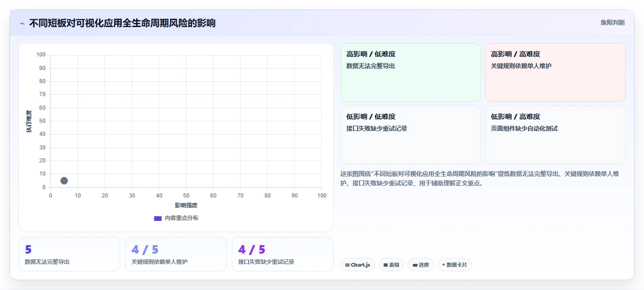Click the 关键规则依赖单人维护 text in the red card
This screenshot has height=290, width=644.
pos(521,66)
